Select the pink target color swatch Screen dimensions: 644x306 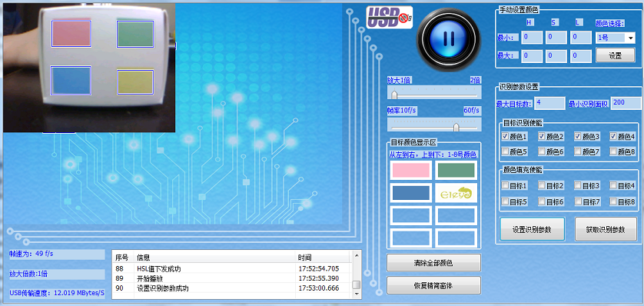click(x=410, y=170)
